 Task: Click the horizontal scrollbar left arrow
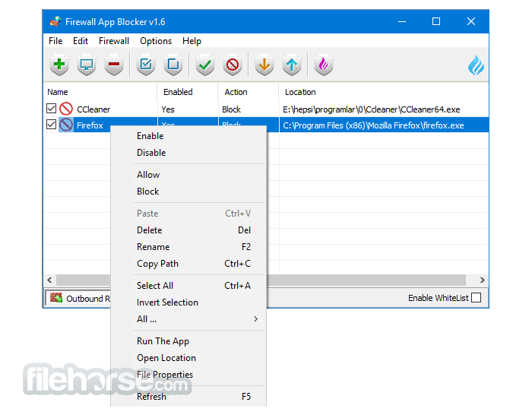tap(50, 280)
